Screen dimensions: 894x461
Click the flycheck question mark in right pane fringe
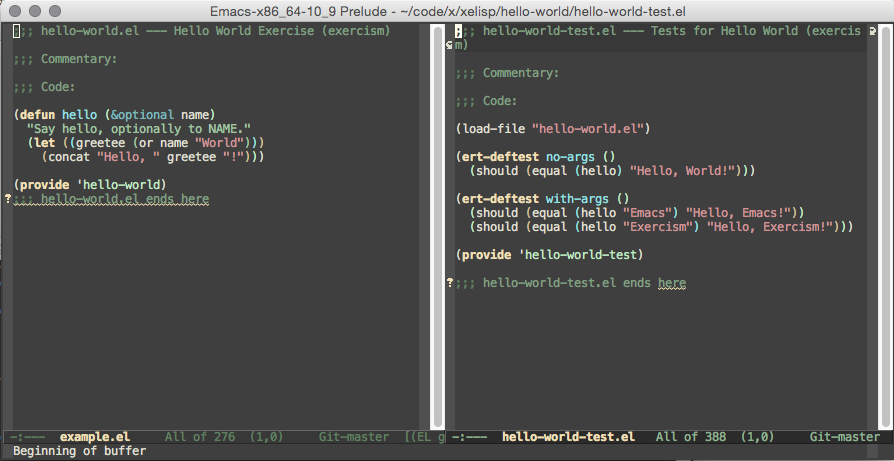pyautogui.click(x=450, y=283)
